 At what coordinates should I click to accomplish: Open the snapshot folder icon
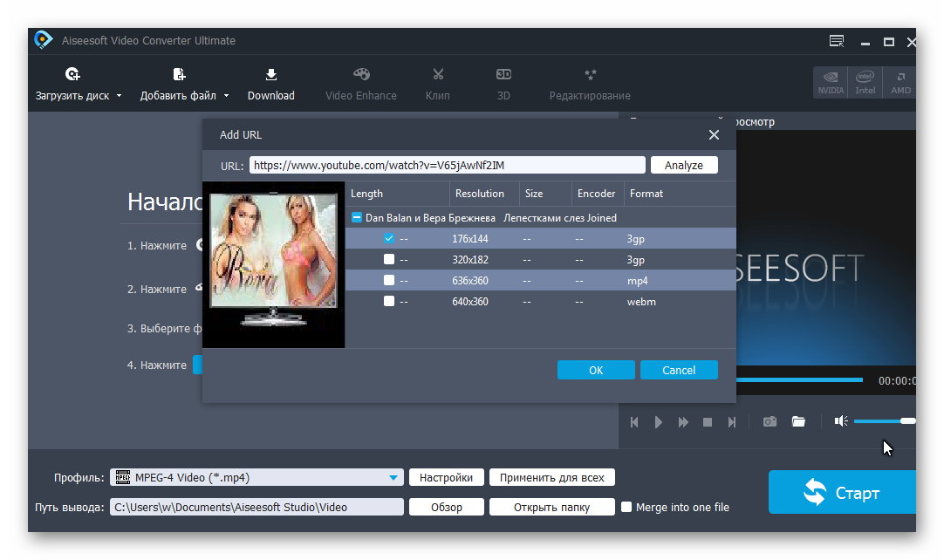[x=798, y=421]
